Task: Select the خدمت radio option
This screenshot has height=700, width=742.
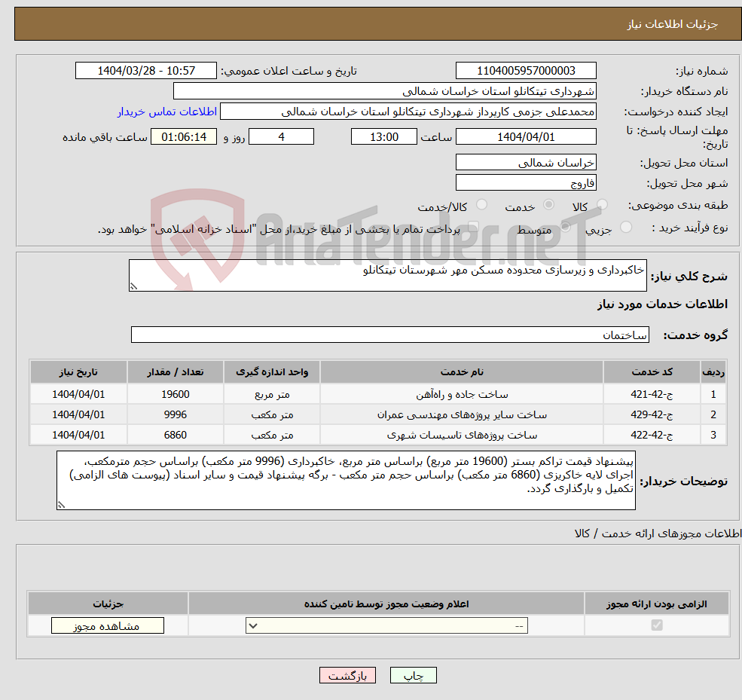Action: pos(549,204)
